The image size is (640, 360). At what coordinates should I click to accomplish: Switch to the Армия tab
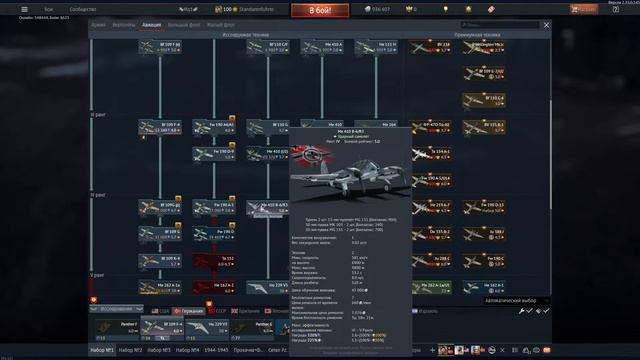point(98,25)
